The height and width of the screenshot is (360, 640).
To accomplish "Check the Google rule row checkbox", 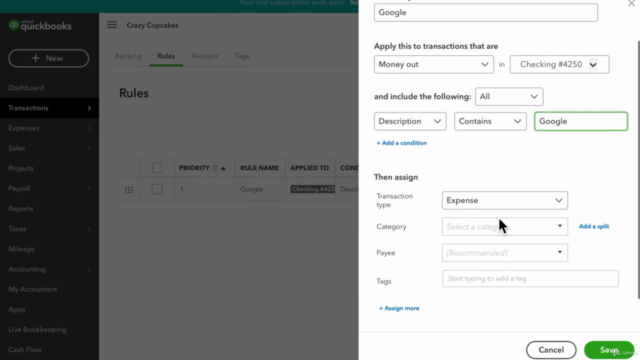I will pyautogui.click(x=157, y=189).
